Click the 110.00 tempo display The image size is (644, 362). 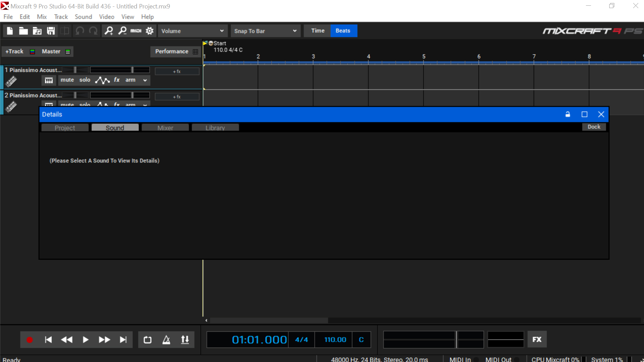[335, 340]
